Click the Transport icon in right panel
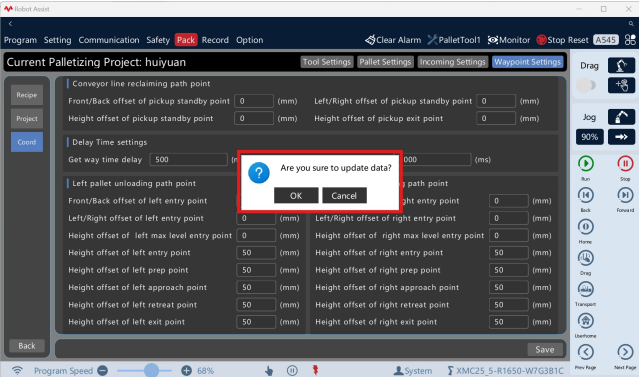Screen dimensions: 639x377 [x=586, y=289]
